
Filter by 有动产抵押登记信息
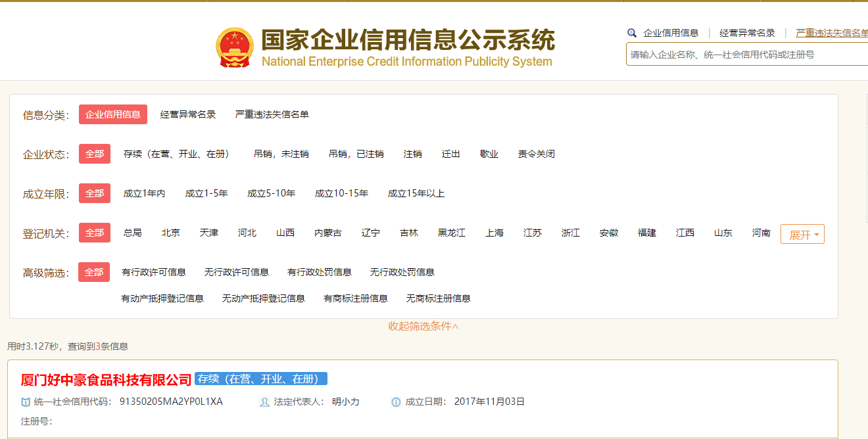[x=162, y=298]
